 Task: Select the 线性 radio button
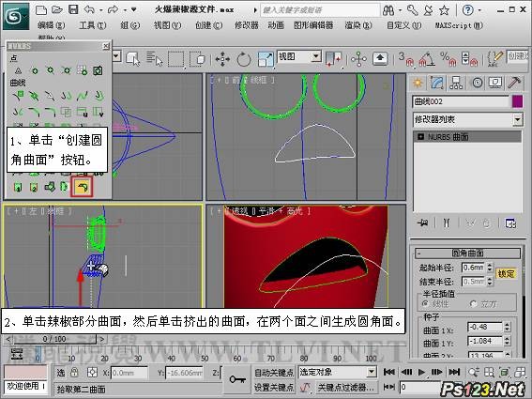(x=424, y=303)
